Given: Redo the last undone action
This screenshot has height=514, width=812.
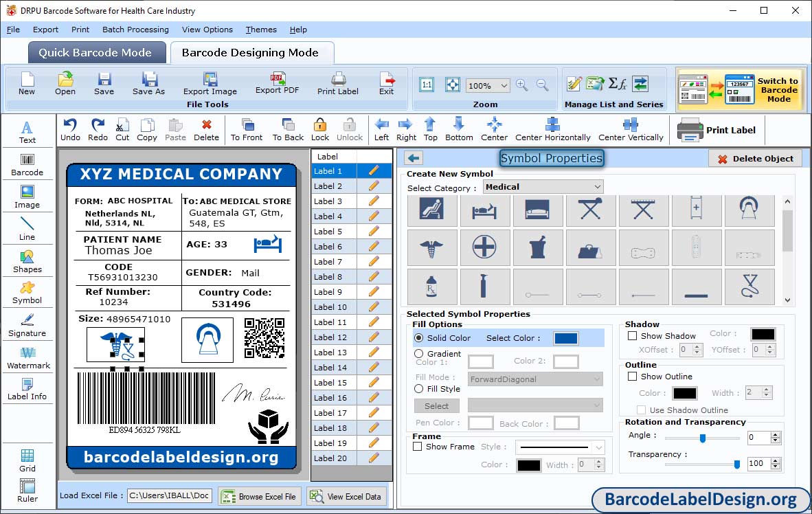Looking at the screenshot, I should (98, 130).
